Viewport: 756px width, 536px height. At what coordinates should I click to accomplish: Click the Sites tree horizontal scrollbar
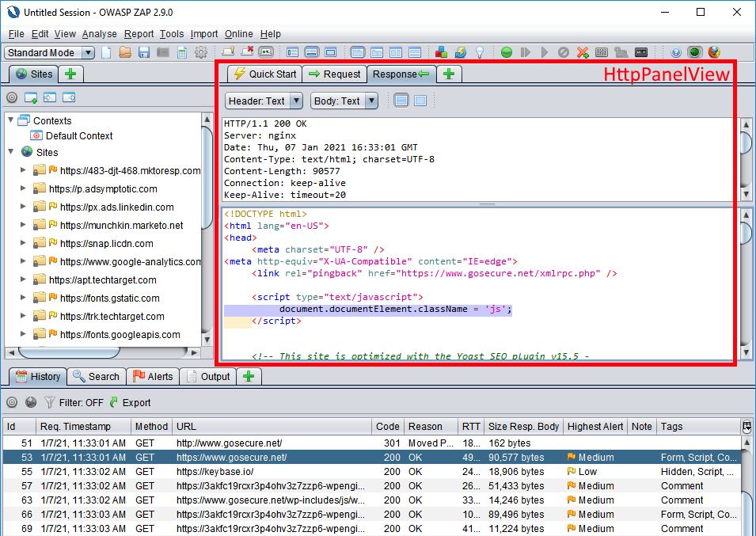[69, 352]
